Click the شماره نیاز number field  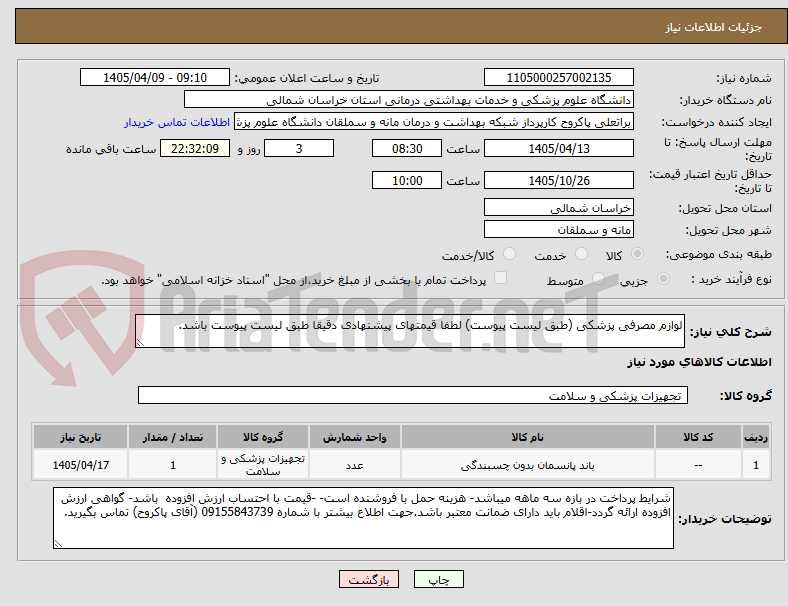point(558,77)
